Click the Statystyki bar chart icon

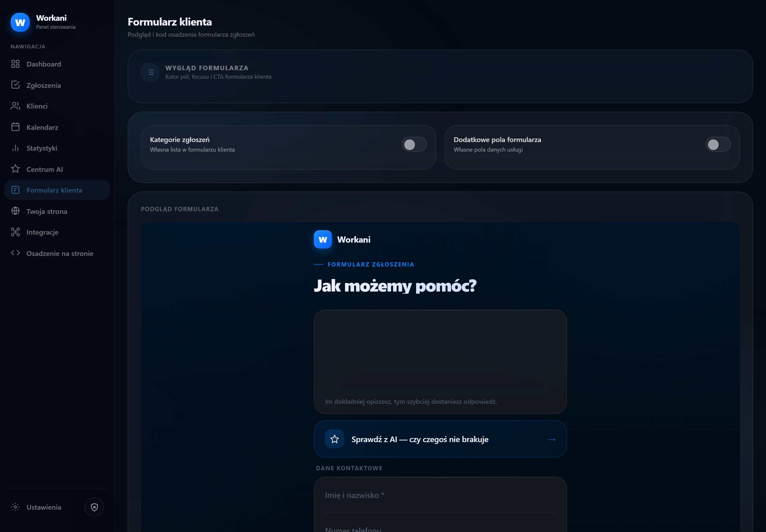coord(15,148)
